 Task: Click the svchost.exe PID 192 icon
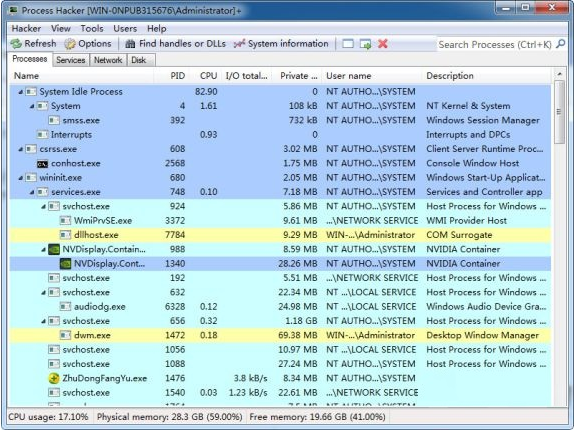pyautogui.click(x=54, y=278)
